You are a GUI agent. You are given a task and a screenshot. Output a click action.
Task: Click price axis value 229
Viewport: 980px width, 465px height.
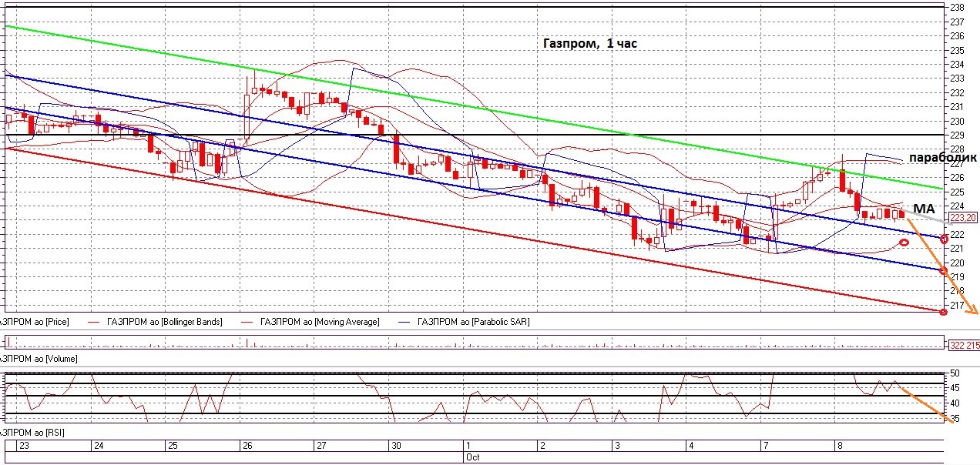click(958, 135)
